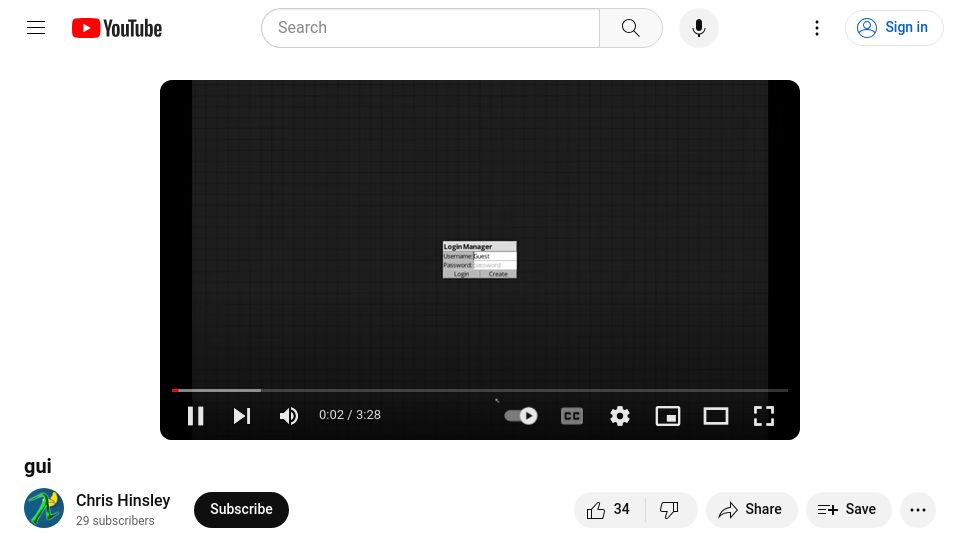The image size is (960, 540).
Task: Click the video timestamp 0:02 / 3:28
Action: point(350,415)
